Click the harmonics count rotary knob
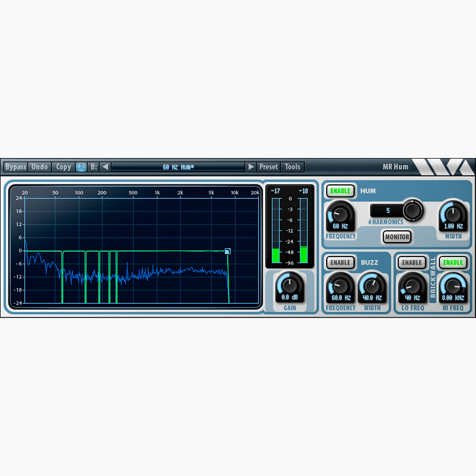The width and height of the screenshot is (476, 476). click(413, 210)
